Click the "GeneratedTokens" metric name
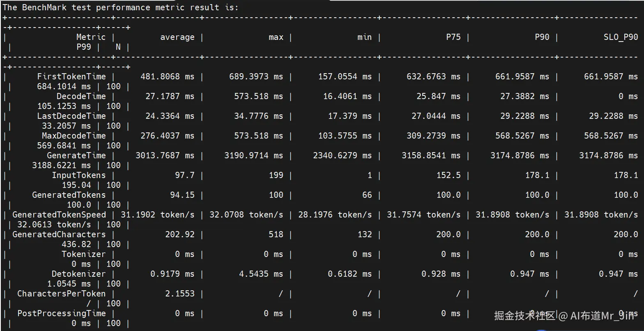This screenshot has width=644, height=331. point(69,195)
